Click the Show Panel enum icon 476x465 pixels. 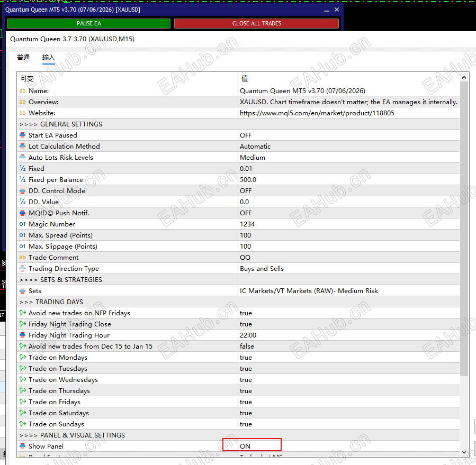pyautogui.click(x=22, y=446)
